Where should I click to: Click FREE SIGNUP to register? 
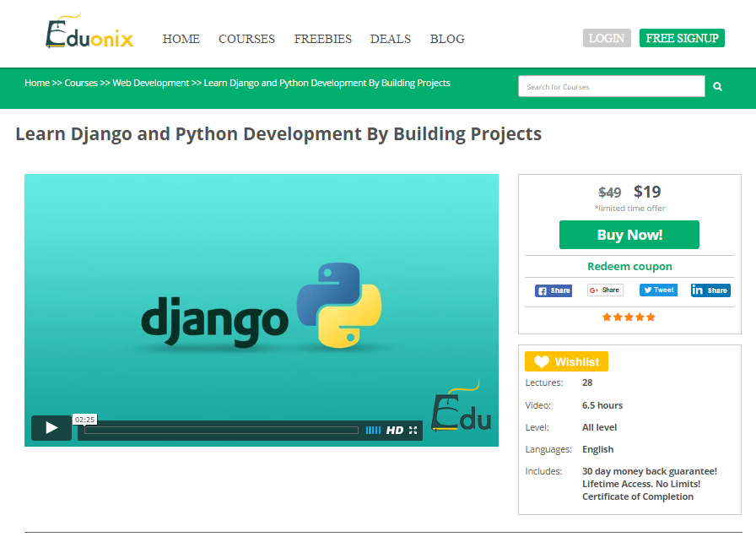tap(682, 38)
